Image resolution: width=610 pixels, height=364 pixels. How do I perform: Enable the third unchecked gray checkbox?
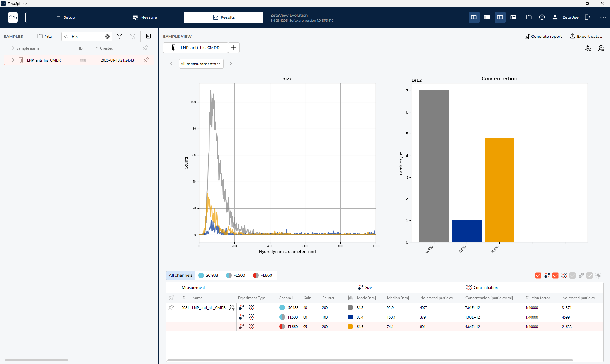coord(572,275)
